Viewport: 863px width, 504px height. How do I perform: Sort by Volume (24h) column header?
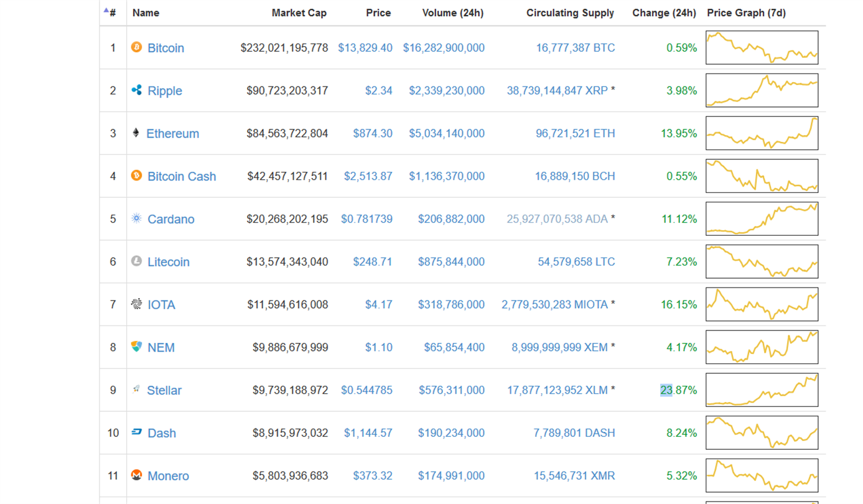[x=452, y=12]
